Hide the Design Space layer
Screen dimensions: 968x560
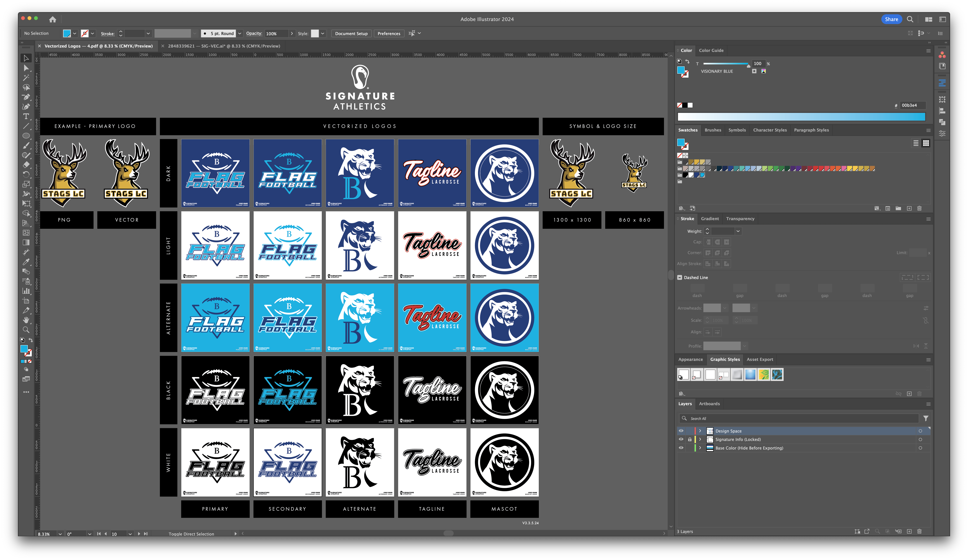coord(681,431)
